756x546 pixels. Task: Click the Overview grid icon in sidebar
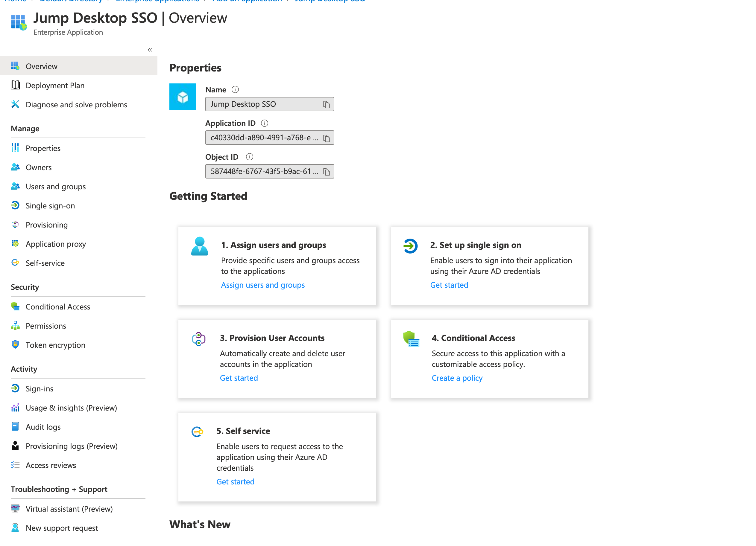(x=15, y=66)
